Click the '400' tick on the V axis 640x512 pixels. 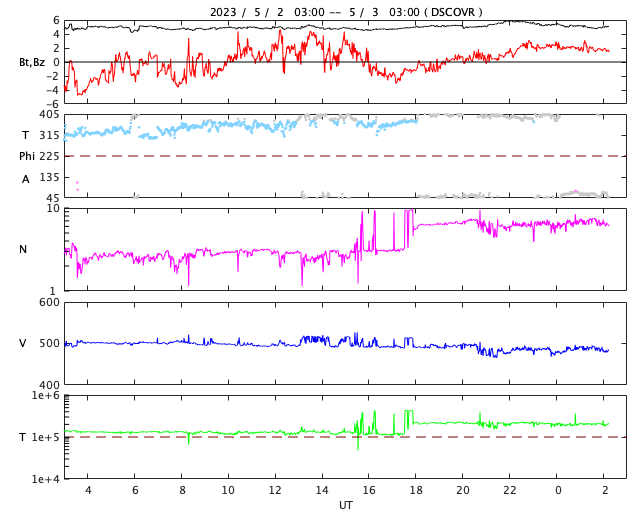[49, 385]
